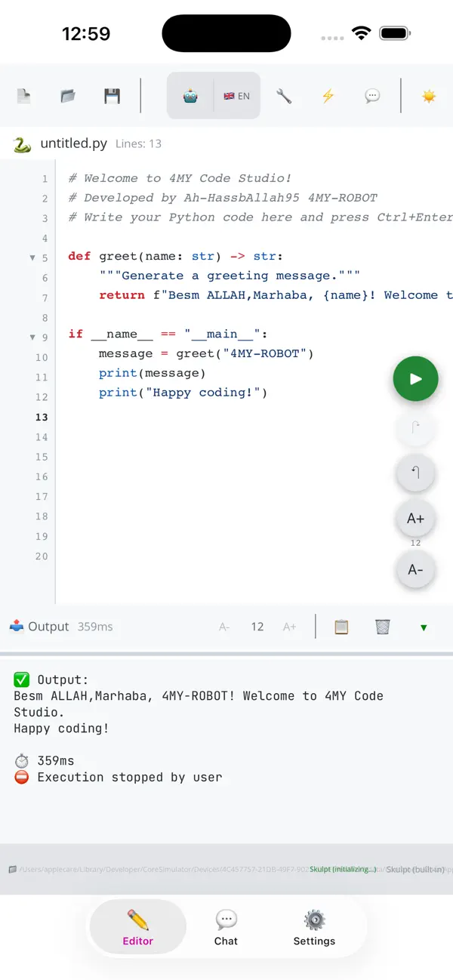Collapse the if __name__ block fold arrow
The image size is (453, 980).
point(32,337)
